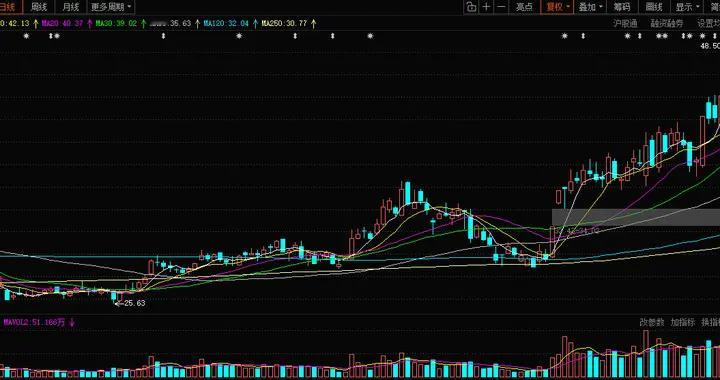
Task: Open the 叠加 overlay dropdown
Action: click(x=590, y=7)
